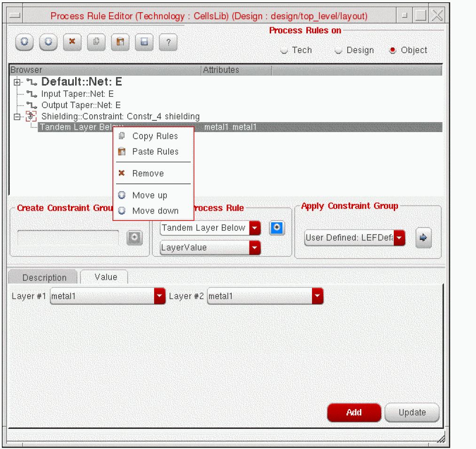This screenshot has width=476, height=449.
Task: Click the Save (floppy disk) toolbar icon
Action: click(144, 42)
